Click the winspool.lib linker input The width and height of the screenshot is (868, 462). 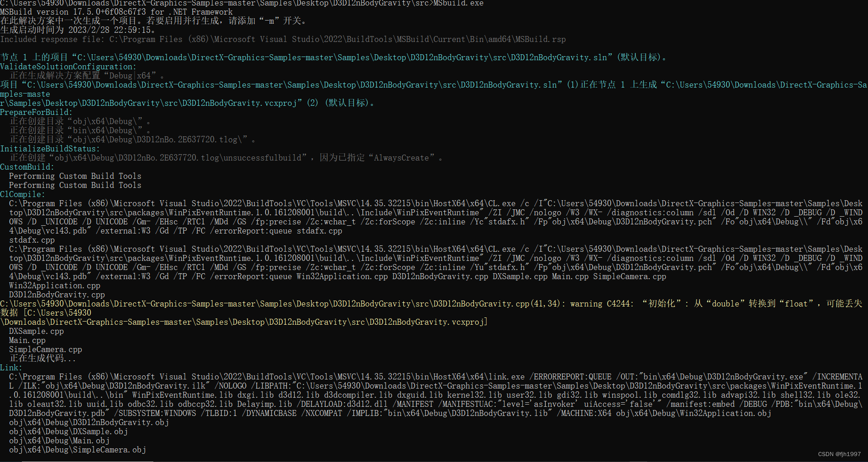coord(630,395)
